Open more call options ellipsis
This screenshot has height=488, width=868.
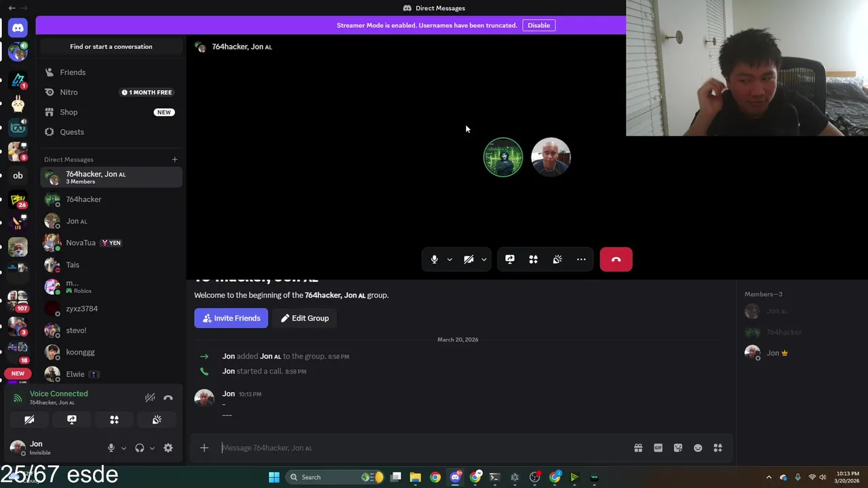click(581, 260)
